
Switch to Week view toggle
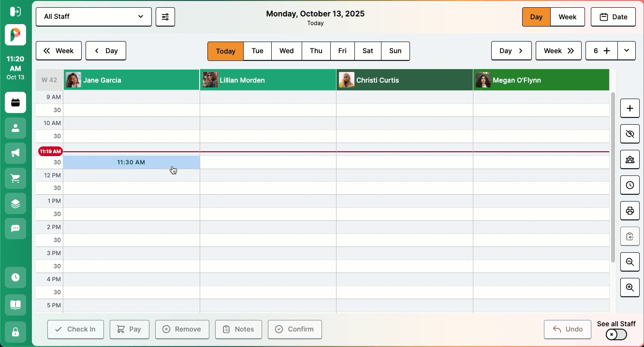pos(567,17)
